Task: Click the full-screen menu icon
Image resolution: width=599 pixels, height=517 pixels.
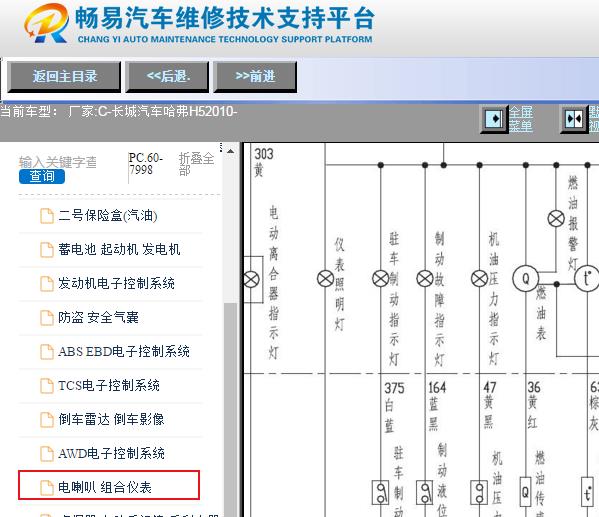Action: pos(494,119)
